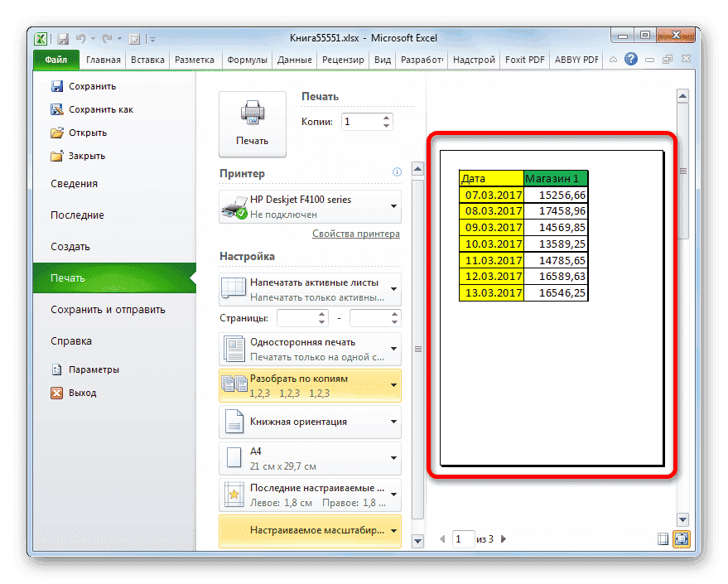Toggle the Zoom to Page icon at bottom right

tap(682, 538)
